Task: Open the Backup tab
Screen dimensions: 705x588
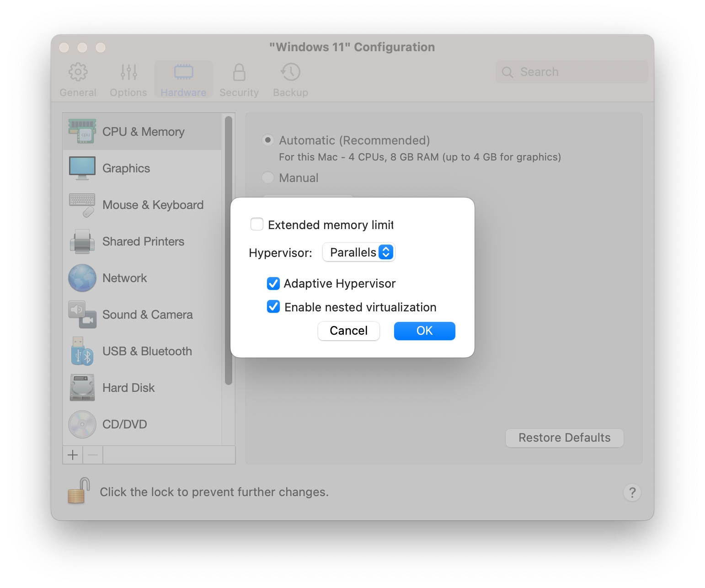Action: coord(290,80)
